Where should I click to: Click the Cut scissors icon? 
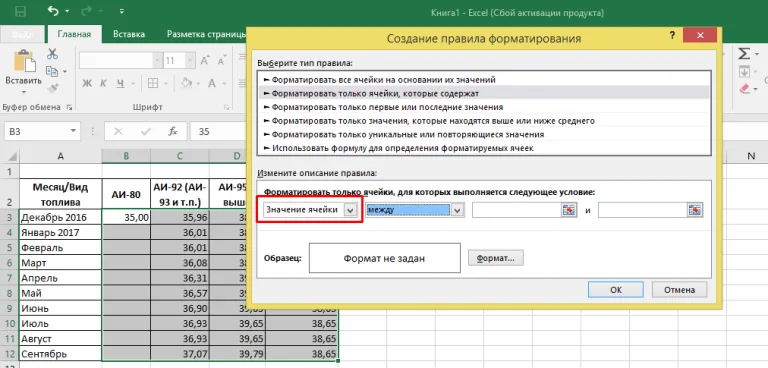52,54
